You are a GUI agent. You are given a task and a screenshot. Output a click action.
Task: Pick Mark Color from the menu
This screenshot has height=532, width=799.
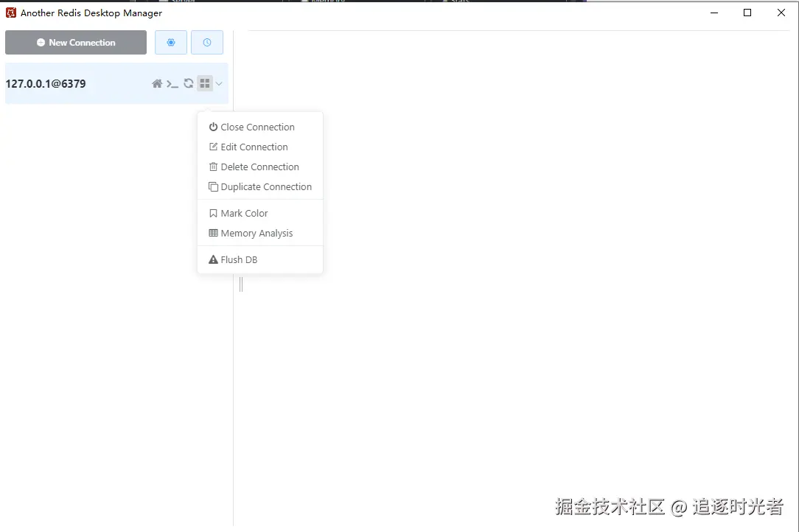pyautogui.click(x=260, y=213)
